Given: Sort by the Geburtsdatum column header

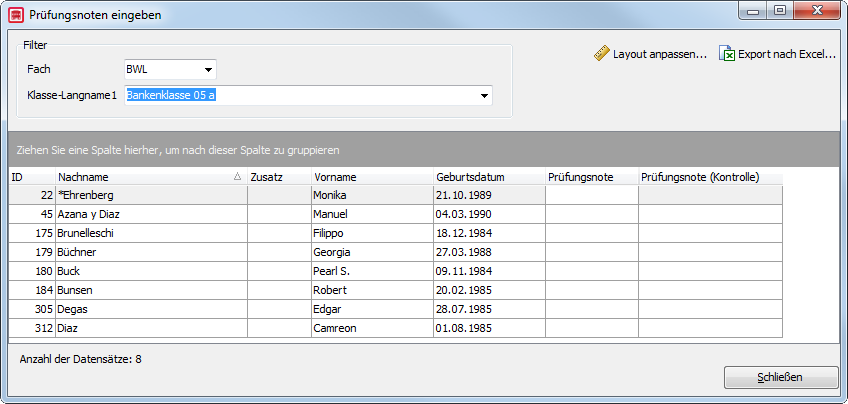Looking at the screenshot, I should pos(489,177).
